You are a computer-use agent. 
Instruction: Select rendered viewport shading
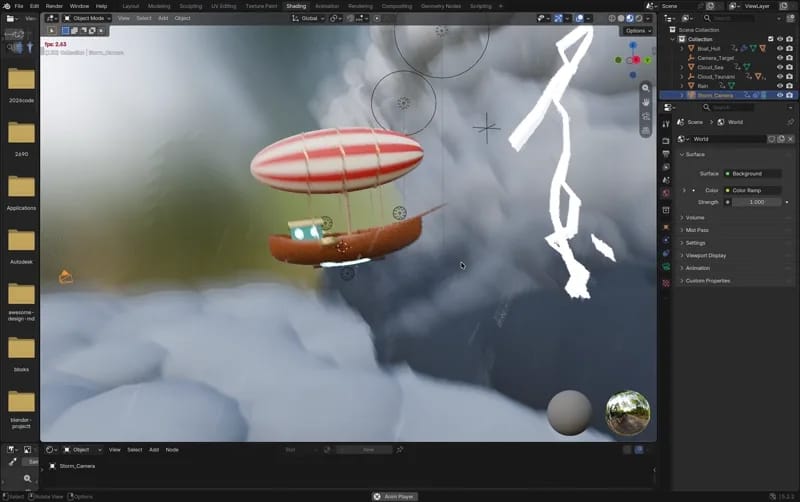coord(639,18)
